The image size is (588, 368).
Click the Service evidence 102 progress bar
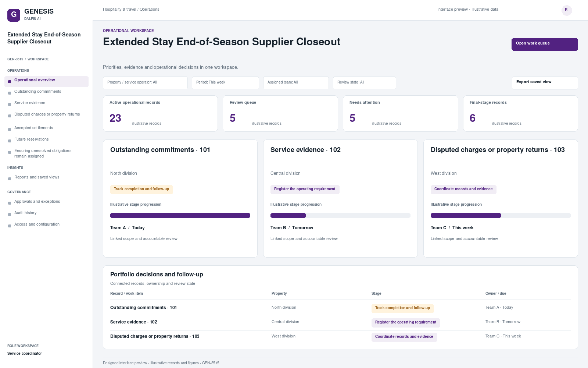point(340,216)
